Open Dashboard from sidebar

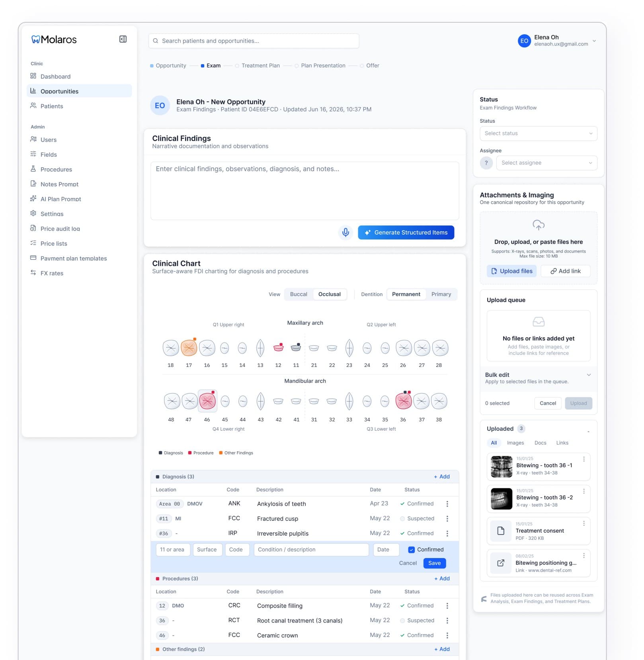coord(79,76)
